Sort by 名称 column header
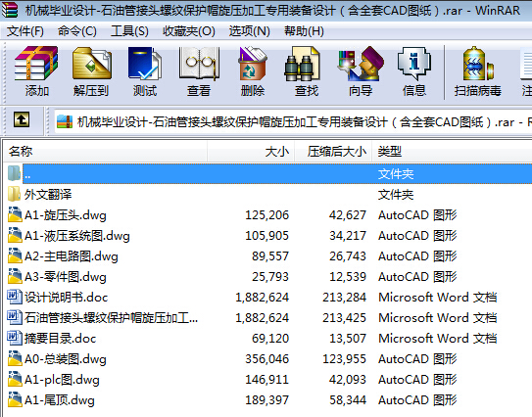The height and width of the screenshot is (417, 532). [x=105, y=151]
